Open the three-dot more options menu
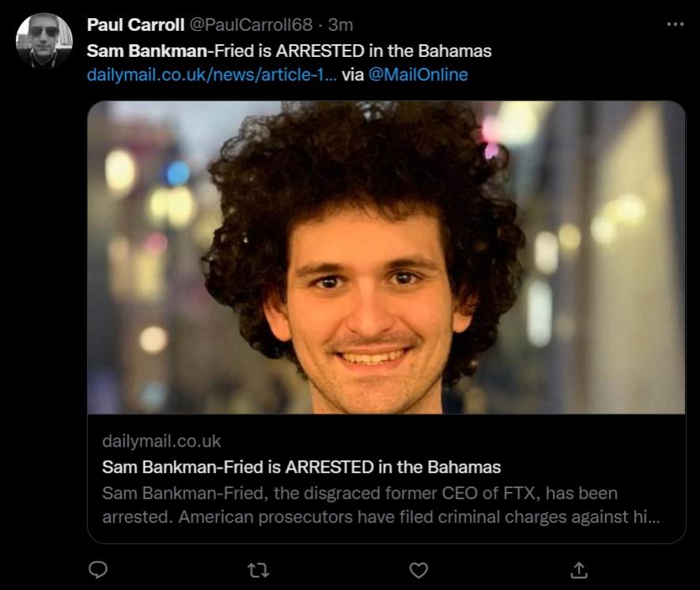The image size is (700, 590). pos(675,24)
